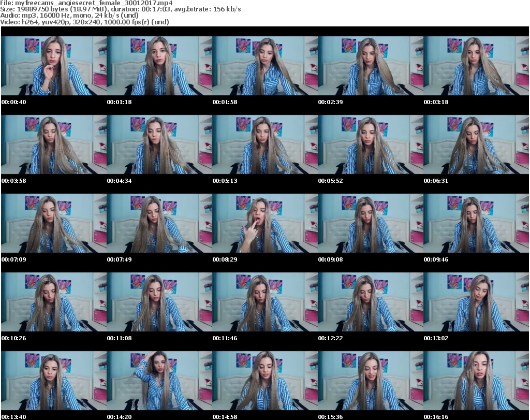Select the thumbnail above timestamp 00:09:08
Viewport: 530px width, 420px height.
point(371,223)
